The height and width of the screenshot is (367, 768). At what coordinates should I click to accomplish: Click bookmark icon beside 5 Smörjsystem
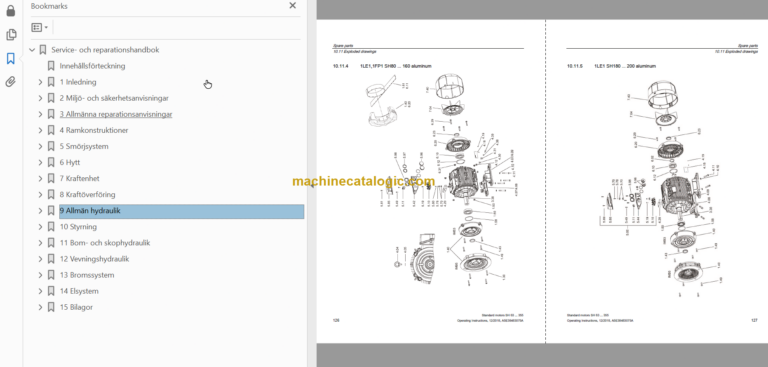click(51, 147)
